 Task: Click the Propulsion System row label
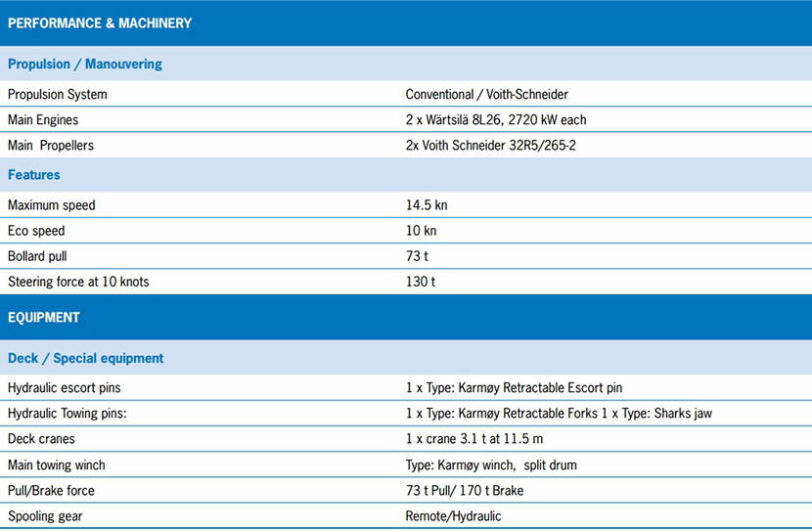click(58, 95)
